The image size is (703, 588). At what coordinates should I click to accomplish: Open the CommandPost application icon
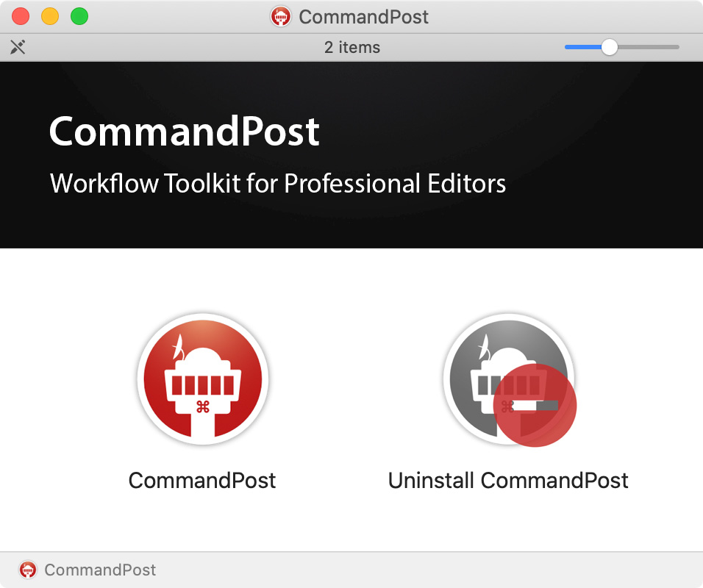203,379
